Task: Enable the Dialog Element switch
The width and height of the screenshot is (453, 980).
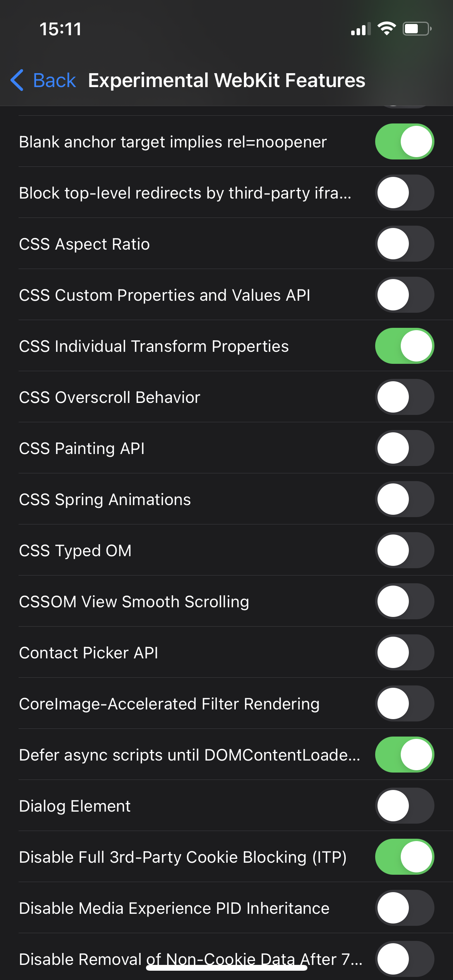Action: [404, 806]
